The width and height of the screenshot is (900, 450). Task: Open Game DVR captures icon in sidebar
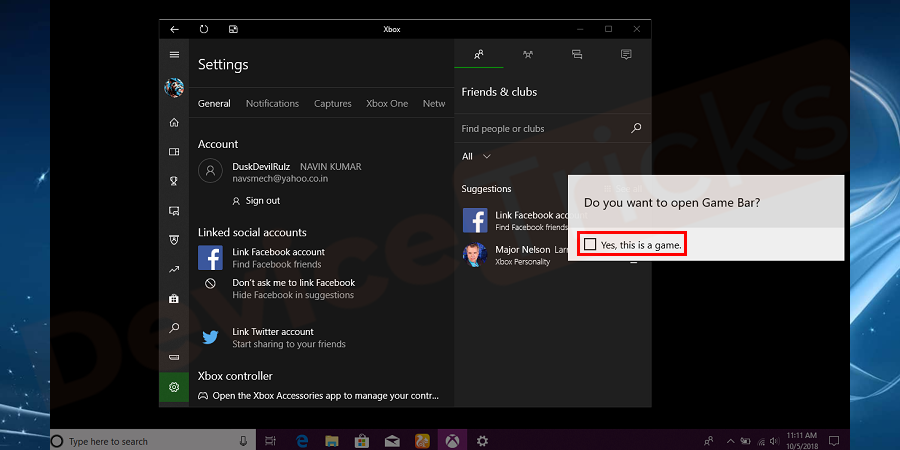[174, 211]
